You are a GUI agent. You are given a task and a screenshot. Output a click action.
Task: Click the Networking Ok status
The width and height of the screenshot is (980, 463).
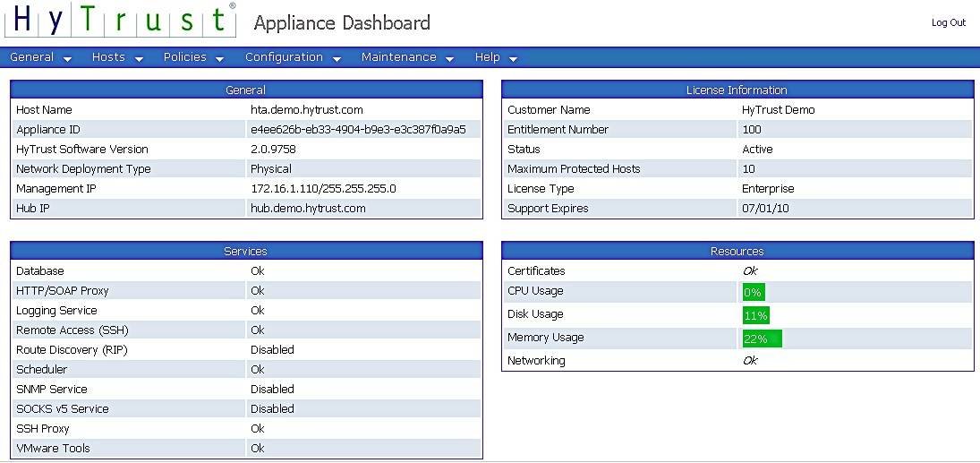pyautogui.click(x=750, y=361)
